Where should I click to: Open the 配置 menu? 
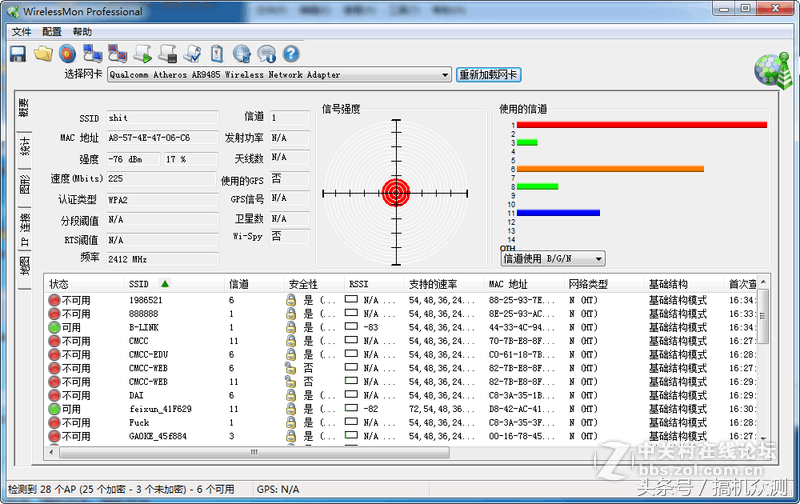[x=52, y=32]
